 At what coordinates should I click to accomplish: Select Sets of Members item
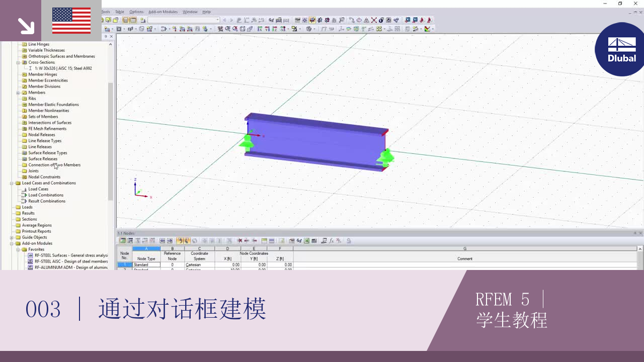pos(43,117)
